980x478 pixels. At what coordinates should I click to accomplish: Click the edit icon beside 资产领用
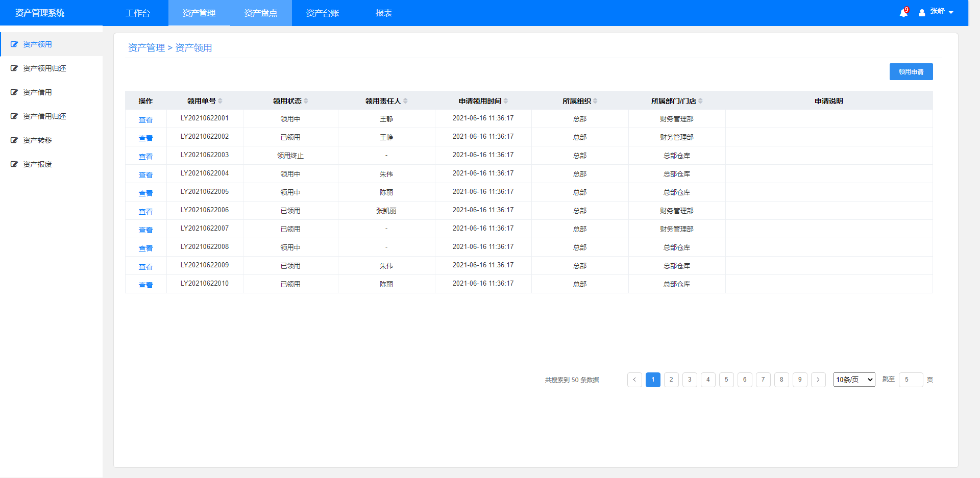(14, 44)
